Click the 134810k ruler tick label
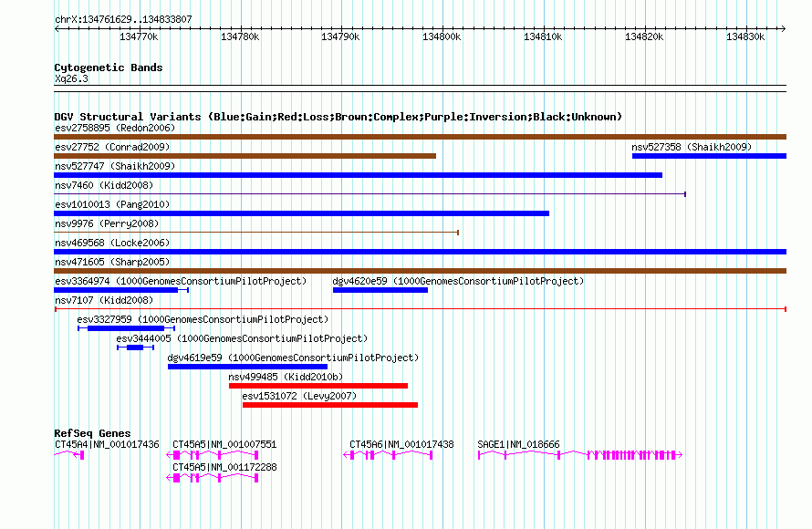The height and width of the screenshot is (529, 812). [x=543, y=36]
